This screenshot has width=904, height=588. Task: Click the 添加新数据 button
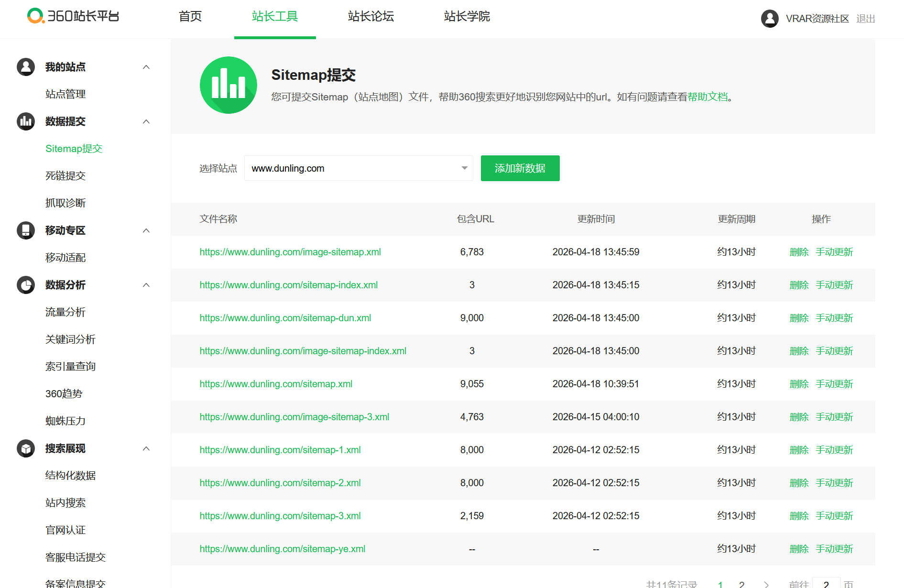pyautogui.click(x=520, y=168)
